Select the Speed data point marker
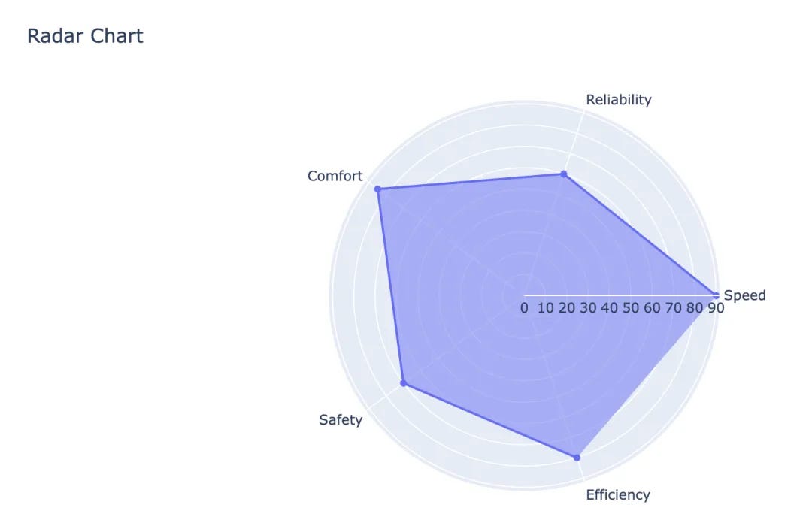Viewport: 812px width, 532px height. [x=716, y=295]
